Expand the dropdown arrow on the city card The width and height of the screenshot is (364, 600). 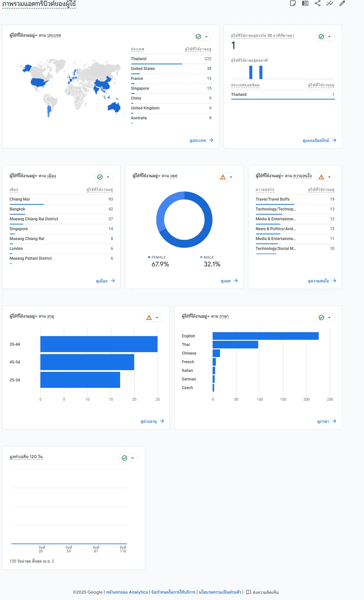tap(108, 177)
